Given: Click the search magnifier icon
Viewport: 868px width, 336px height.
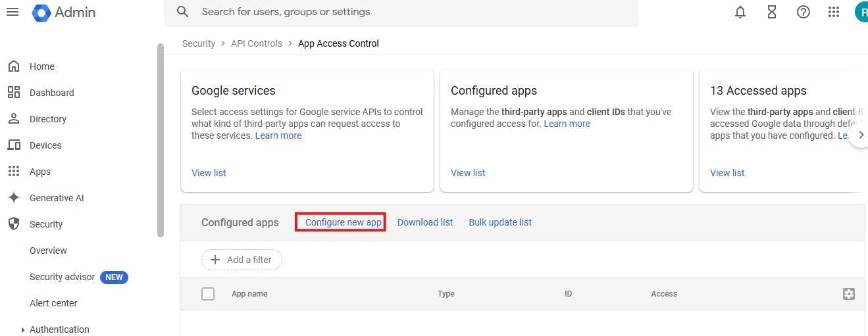Looking at the screenshot, I should (183, 12).
